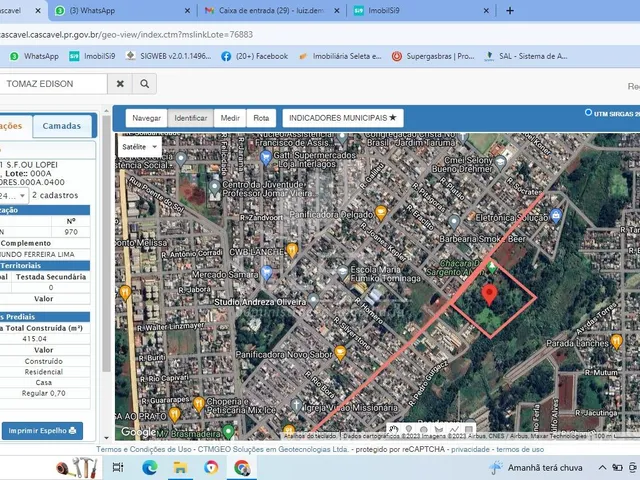Open the cadastro selector dropdown beside '2 cadastros'

13,196
